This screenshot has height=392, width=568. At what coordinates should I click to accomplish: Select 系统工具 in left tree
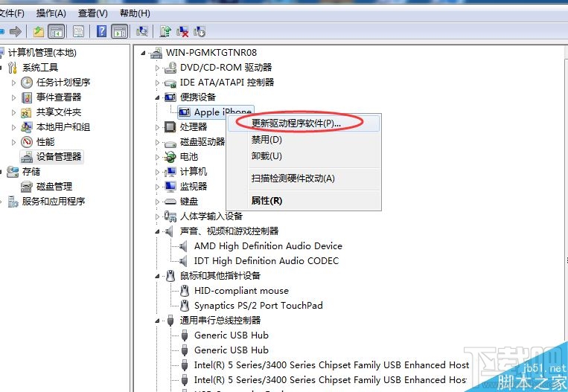coord(40,68)
